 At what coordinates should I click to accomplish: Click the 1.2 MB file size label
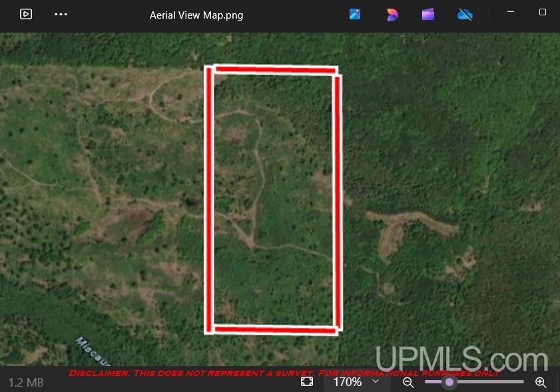pyautogui.click(x=26, y=383)
